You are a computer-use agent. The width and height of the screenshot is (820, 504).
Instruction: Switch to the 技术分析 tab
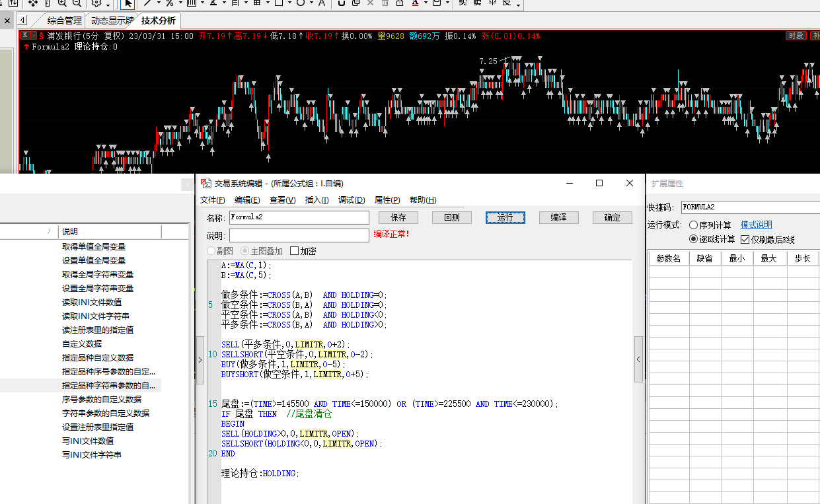[159, 20]
